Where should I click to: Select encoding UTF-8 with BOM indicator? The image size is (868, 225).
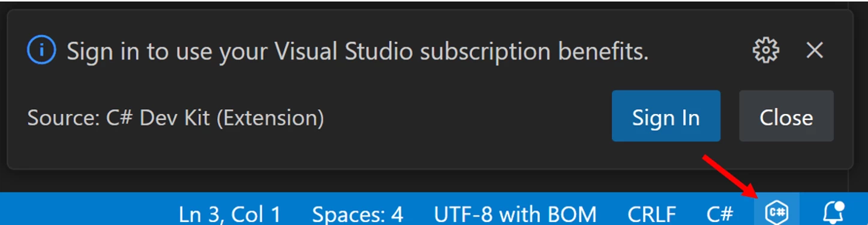click(515, 214)
